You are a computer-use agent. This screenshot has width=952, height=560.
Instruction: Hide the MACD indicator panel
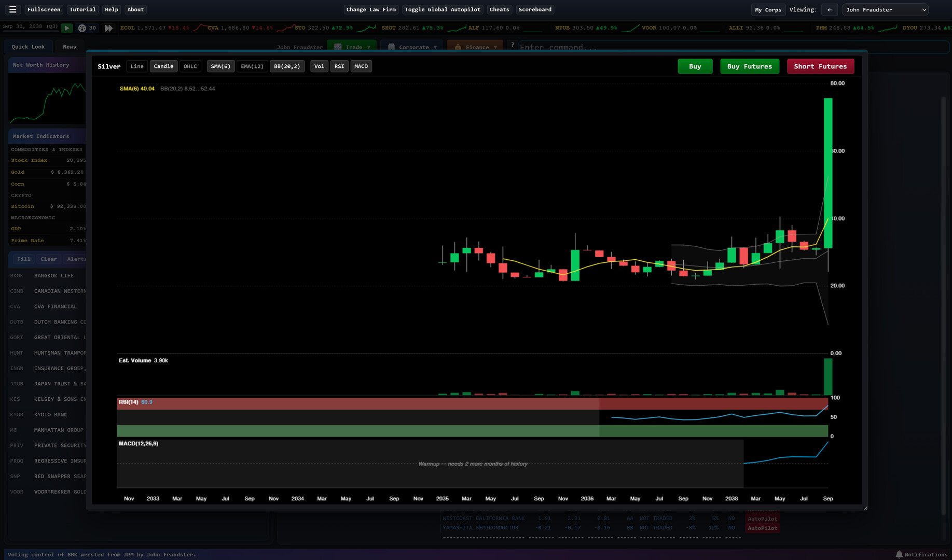[361, 66]
